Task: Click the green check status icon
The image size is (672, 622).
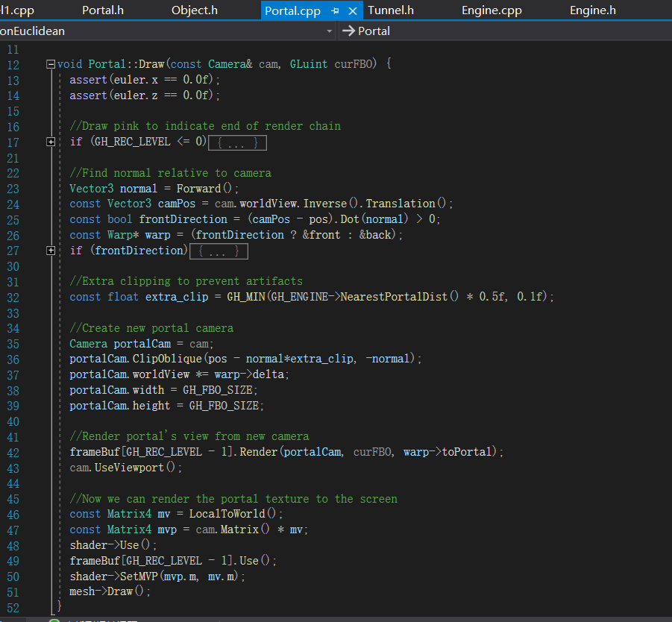Action: [x=54, y=619]
